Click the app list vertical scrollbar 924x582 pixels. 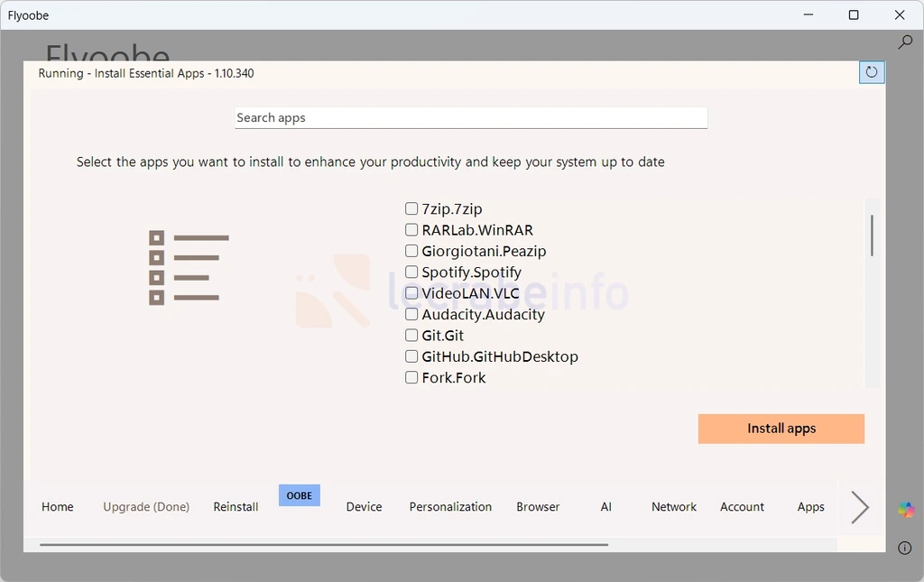(x=872, y=236)
